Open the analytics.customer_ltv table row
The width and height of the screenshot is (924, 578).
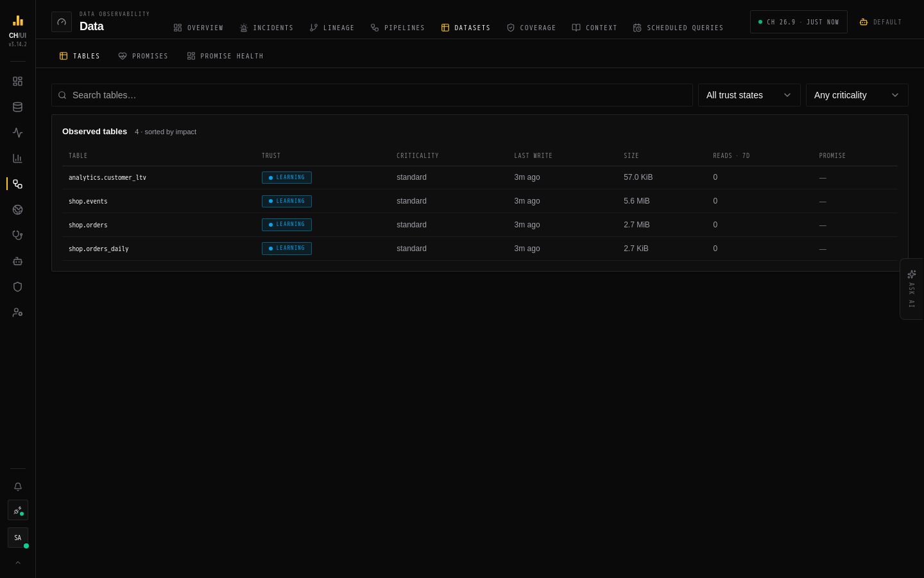tap(480, 177)
